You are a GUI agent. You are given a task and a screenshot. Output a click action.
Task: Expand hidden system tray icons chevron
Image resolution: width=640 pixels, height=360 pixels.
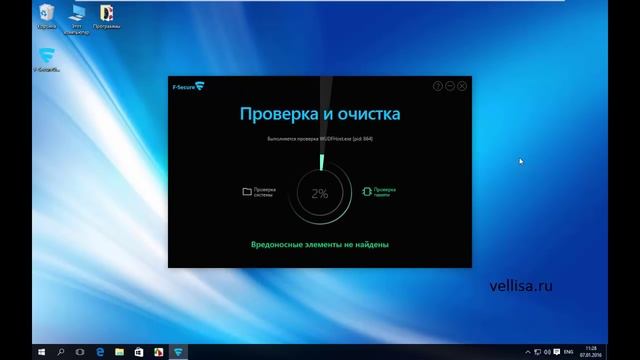point(527,352)
